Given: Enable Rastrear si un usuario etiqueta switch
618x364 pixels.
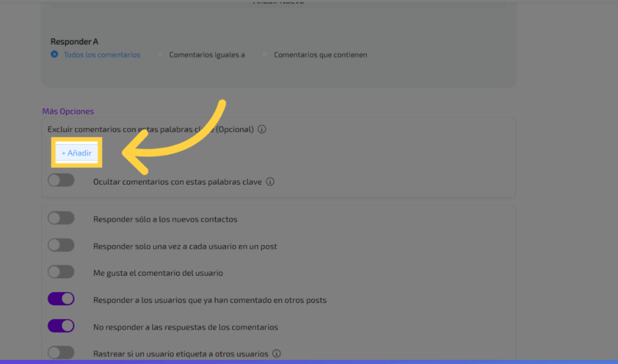Looking at the screenshot, I should pyautogui.click(x=61, y=353).
